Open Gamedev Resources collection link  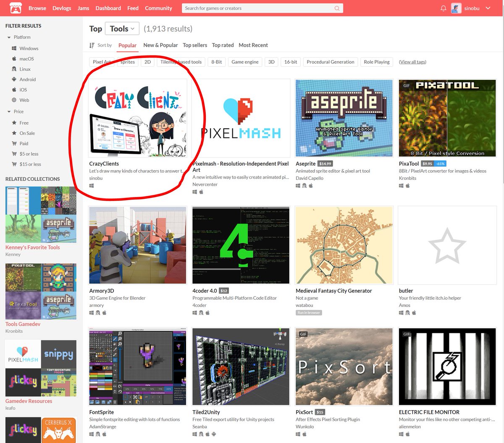coord(29,401)
